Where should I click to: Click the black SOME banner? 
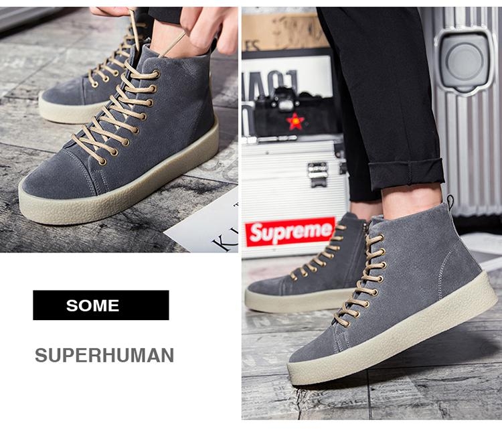pos(101,305)
